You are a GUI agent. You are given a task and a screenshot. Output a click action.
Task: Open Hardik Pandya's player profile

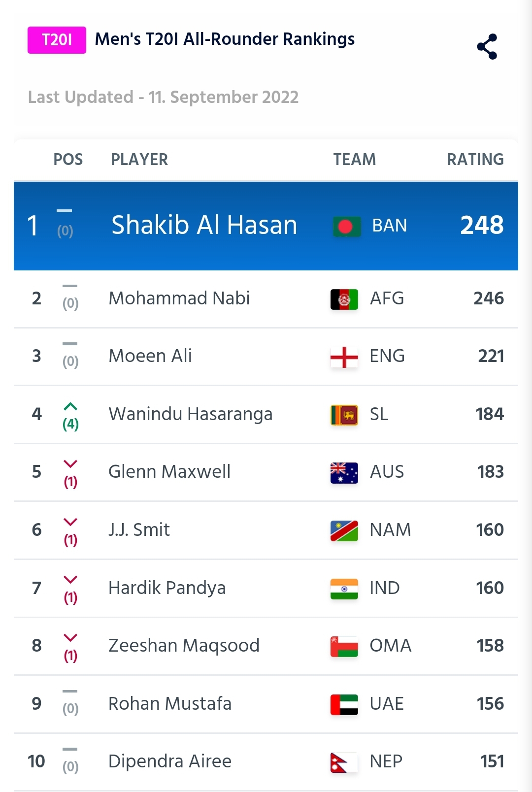click(167, 588)
